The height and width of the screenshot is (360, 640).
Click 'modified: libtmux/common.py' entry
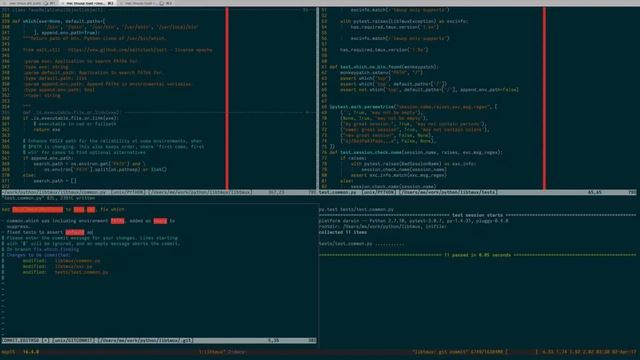pos(61,261)
